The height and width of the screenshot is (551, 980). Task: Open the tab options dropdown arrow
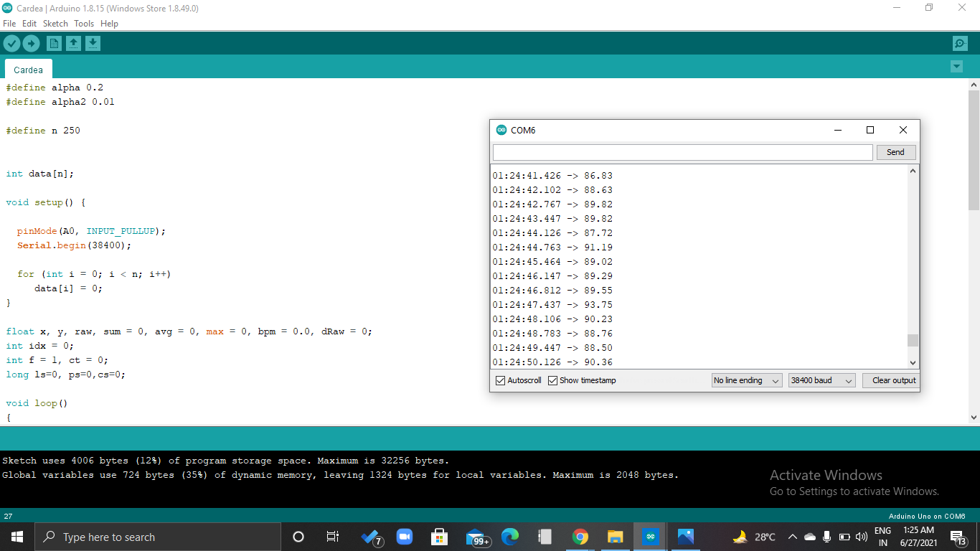tap(956, 67)
